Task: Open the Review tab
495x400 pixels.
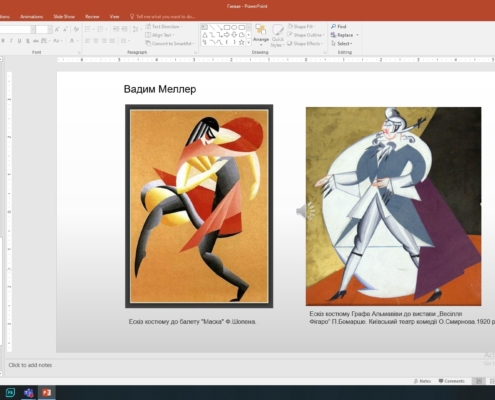Action: pos(92,17)
